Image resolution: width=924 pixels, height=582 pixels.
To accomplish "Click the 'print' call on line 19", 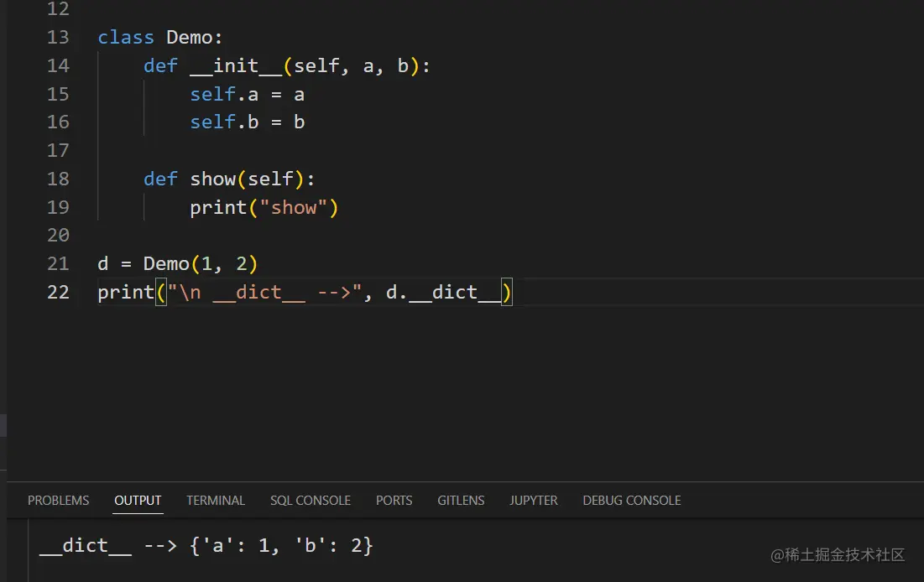I will click(x=218, y=207).
